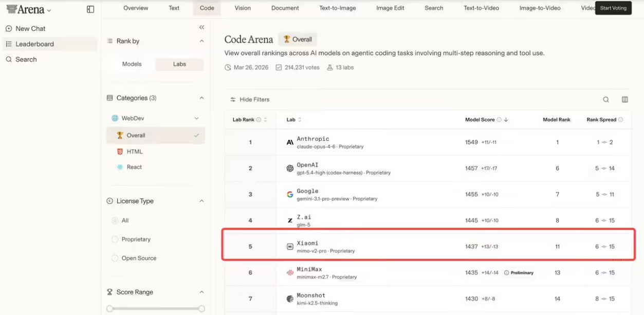
Task: Switch to the Vision tab
Action: (x=243, y=8)
